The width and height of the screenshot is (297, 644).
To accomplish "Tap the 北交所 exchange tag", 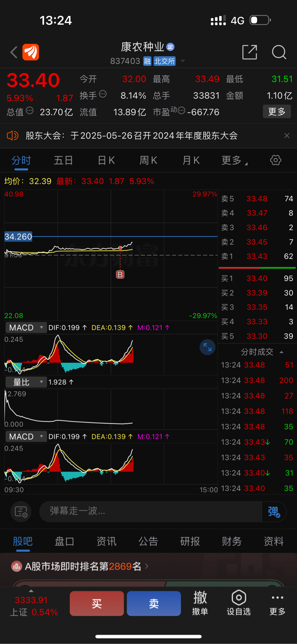I will [164, 61].
